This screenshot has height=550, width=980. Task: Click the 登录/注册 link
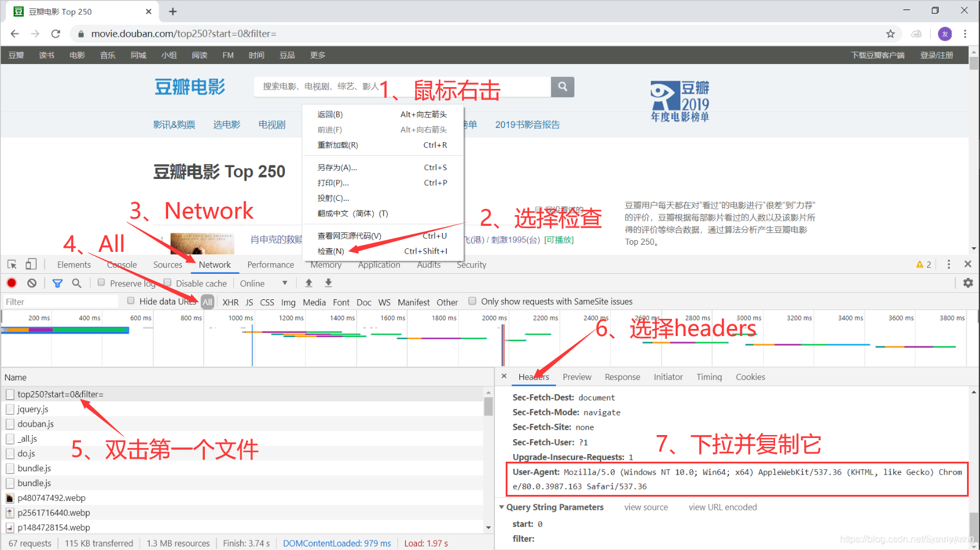pos(937,55)
